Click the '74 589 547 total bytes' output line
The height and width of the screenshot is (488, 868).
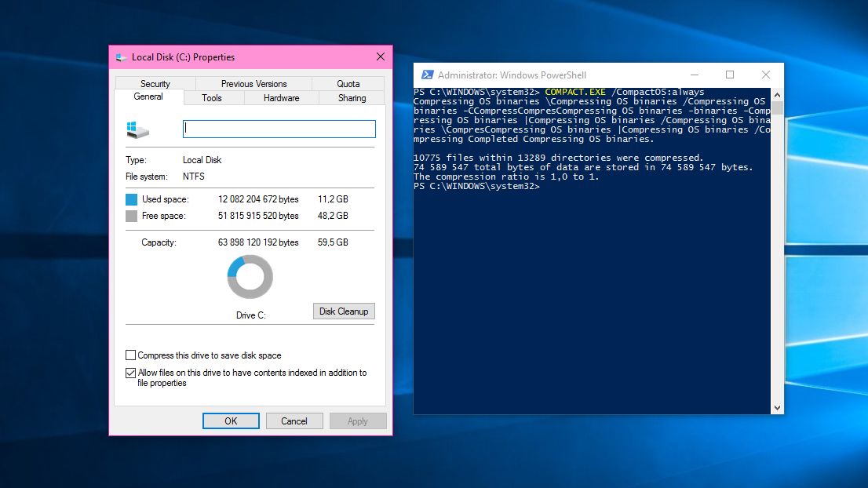583,167
